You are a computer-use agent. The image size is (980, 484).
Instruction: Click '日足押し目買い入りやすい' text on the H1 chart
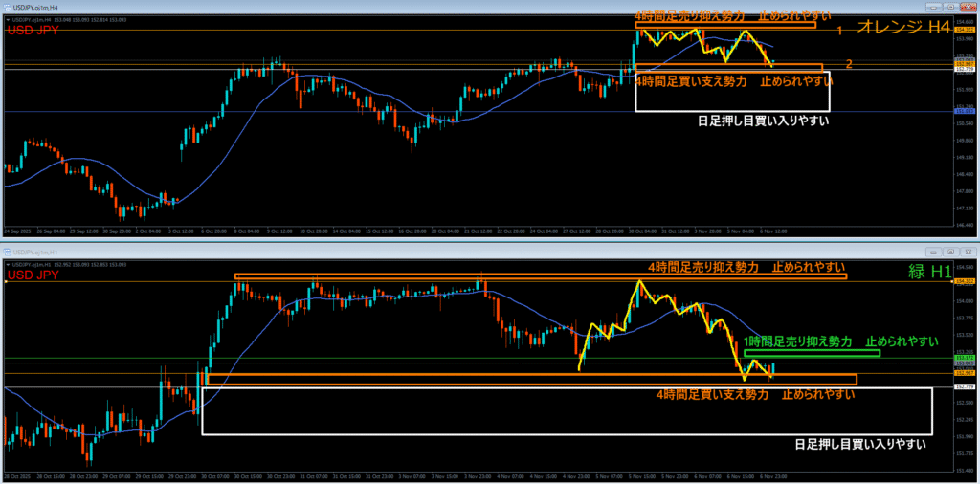(x=860, y=444)
